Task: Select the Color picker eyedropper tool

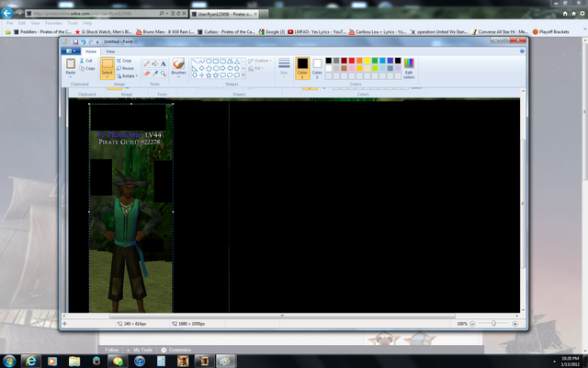Action: click(155, 74)
